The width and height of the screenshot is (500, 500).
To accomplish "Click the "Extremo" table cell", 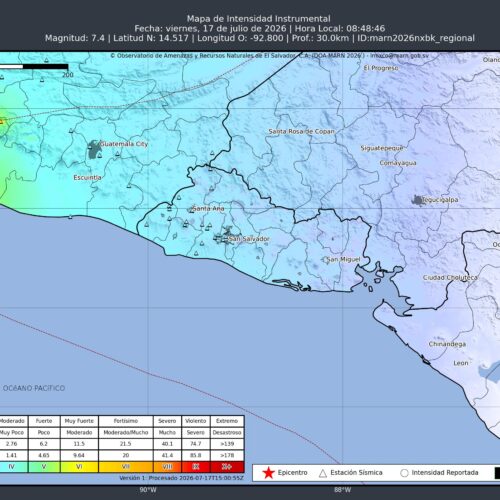I will [x=227, y=421].
